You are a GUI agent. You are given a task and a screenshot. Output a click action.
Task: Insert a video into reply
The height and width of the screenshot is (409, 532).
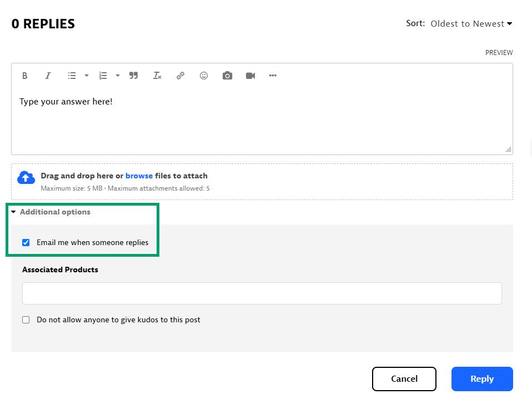[250, 76]
